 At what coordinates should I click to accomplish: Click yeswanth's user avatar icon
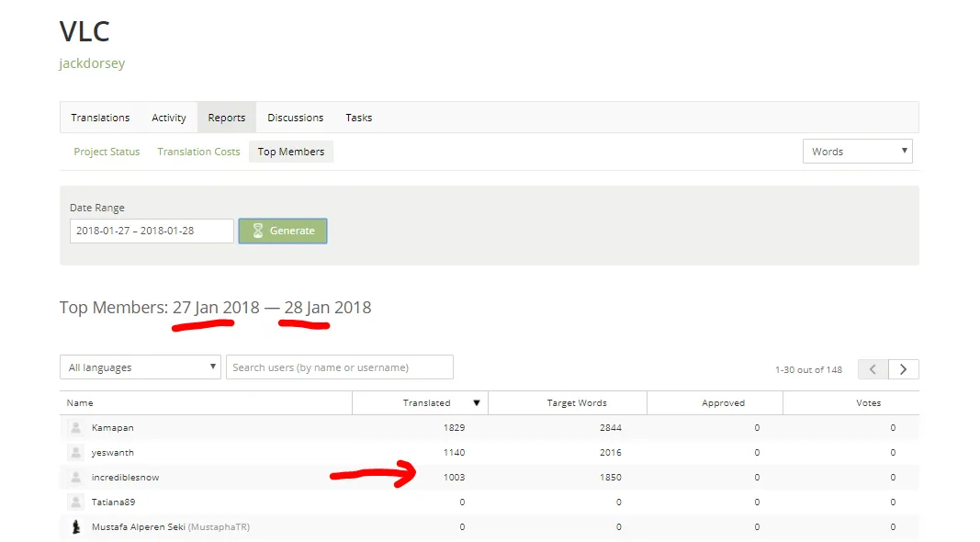pyautogui.click(x=75, y=452)
